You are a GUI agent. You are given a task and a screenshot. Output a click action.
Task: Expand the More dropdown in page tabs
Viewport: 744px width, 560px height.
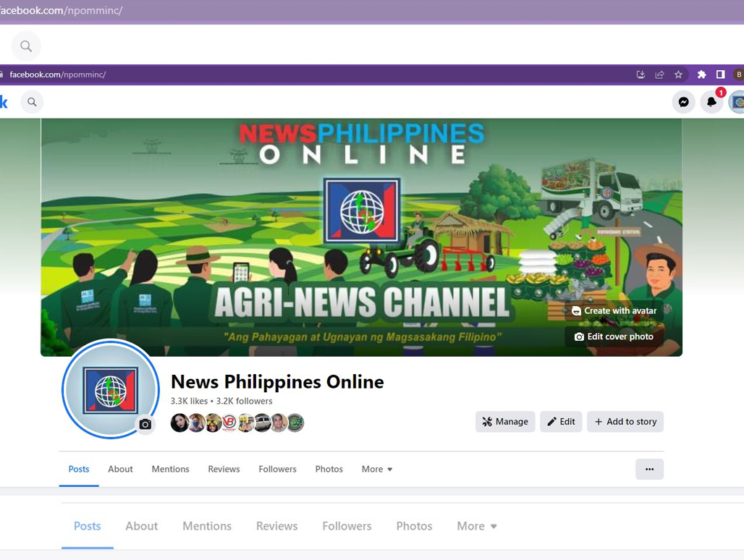tap(376, 469)
